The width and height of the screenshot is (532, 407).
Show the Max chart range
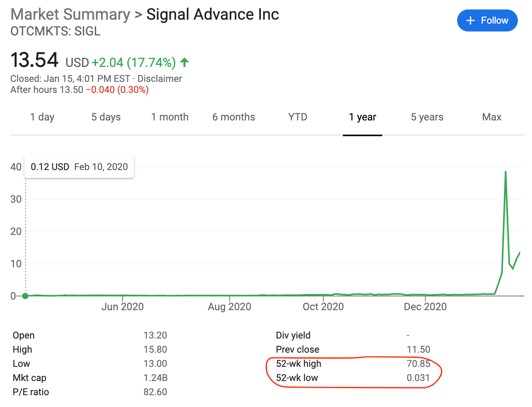click(x=492, y=117)
